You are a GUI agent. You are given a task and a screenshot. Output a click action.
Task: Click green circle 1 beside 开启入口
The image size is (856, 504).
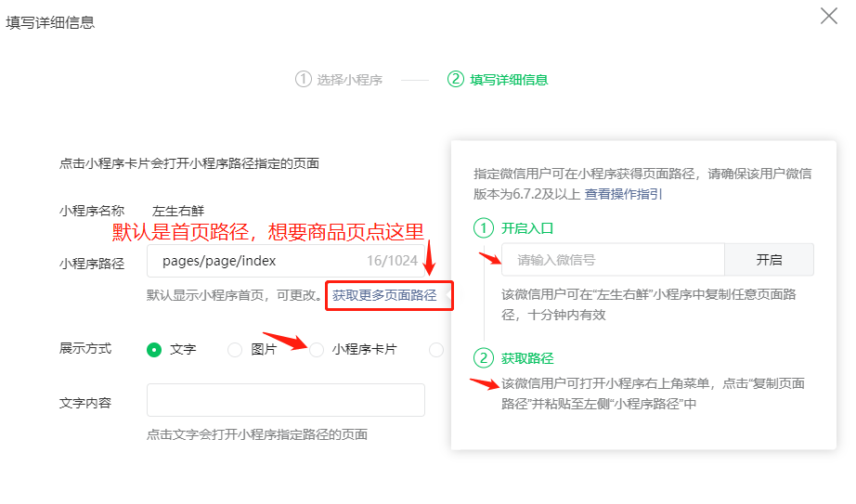point(484,227)
